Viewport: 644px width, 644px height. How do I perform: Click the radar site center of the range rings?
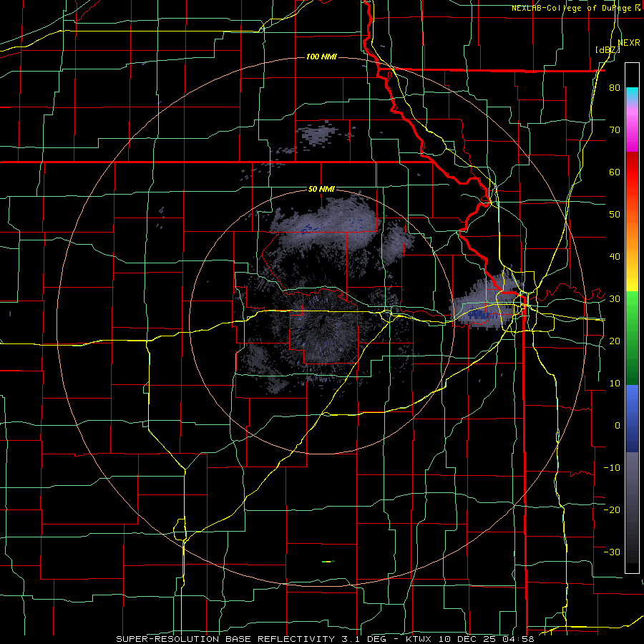(x=321, y=321)
